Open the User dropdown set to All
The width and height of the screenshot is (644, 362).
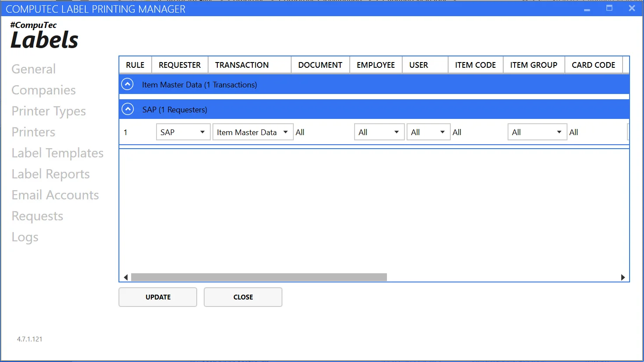point(428,132)
